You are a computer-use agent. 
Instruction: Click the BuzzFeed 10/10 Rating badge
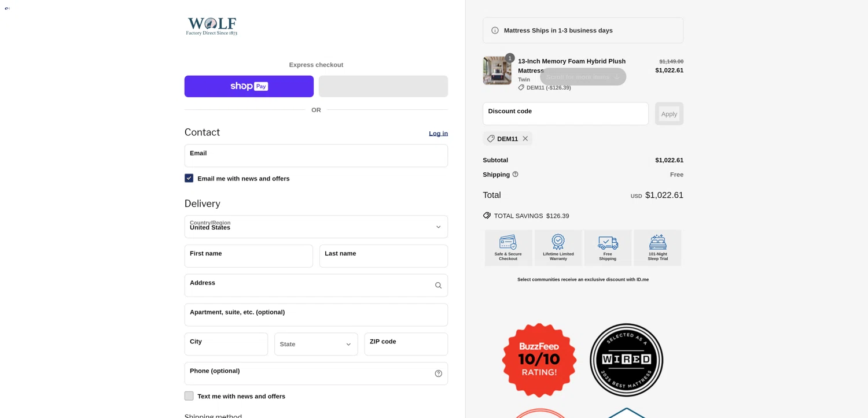click(539, 360)
